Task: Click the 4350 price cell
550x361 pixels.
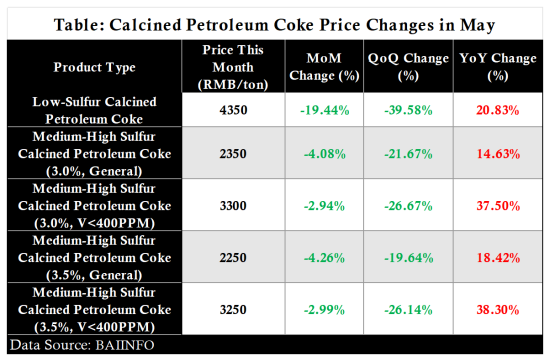Action: (x=233, y=110)
